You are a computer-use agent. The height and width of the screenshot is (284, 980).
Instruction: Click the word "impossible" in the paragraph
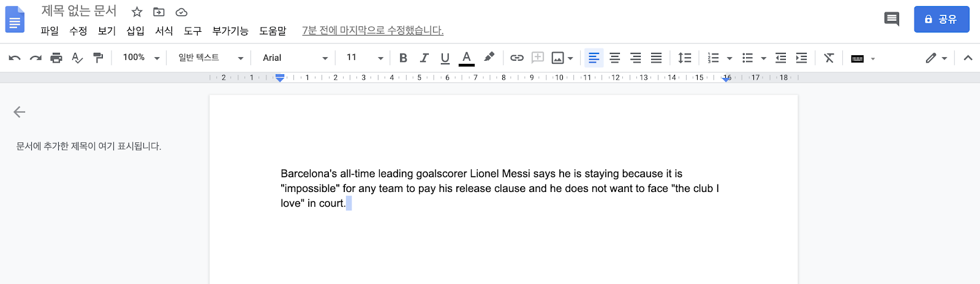309,188
